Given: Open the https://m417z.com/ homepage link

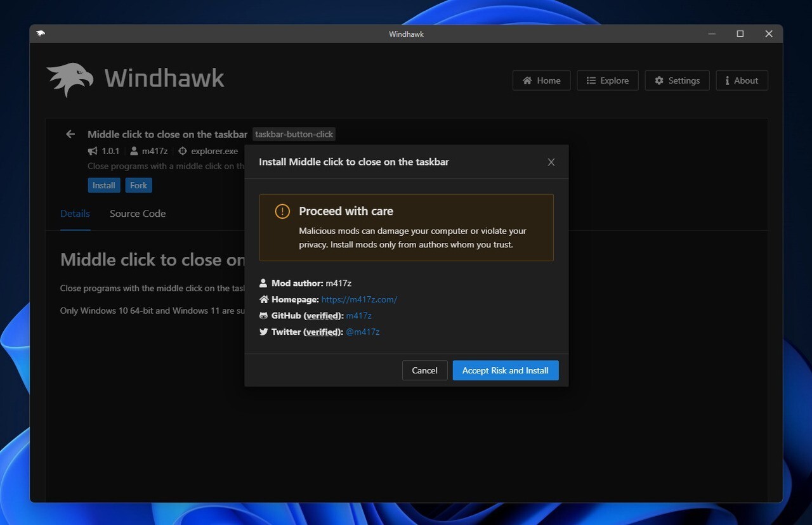Looking at the screenshot, I should (359, 299).
